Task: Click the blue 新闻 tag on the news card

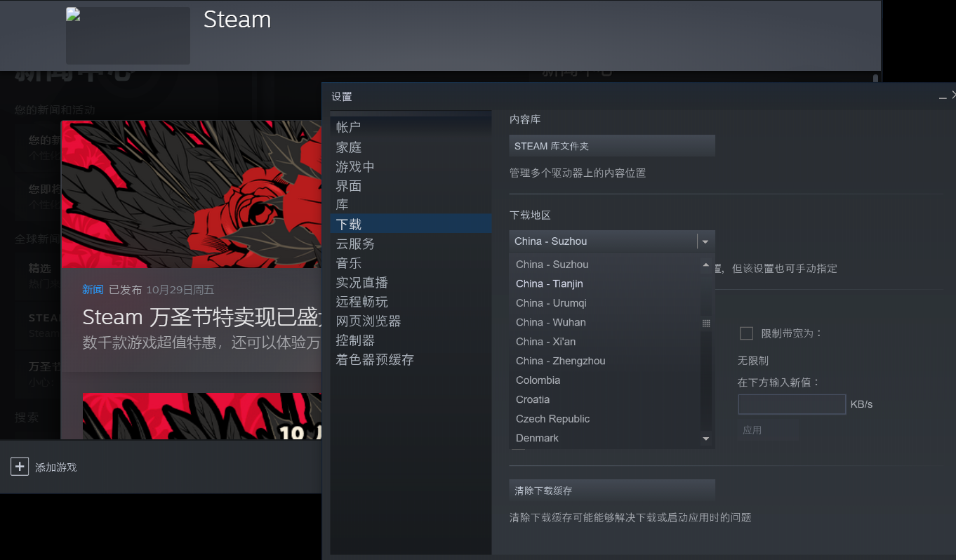Action: (x=93, y=290)
